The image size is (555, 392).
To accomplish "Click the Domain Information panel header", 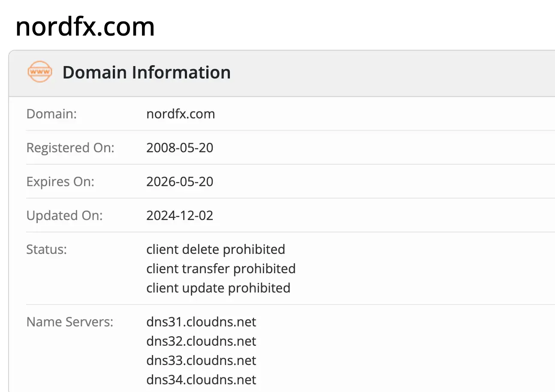I will (146, 72).
